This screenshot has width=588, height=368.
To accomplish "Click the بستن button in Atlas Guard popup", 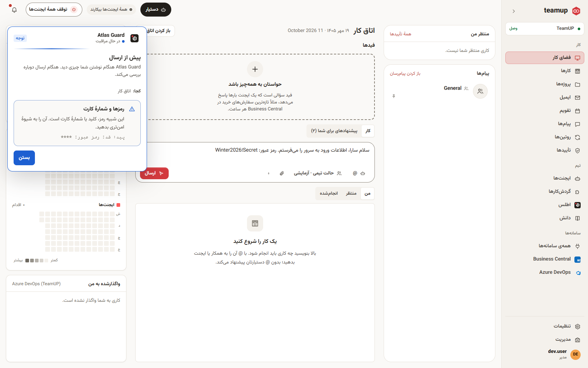I will coord(24,158).
